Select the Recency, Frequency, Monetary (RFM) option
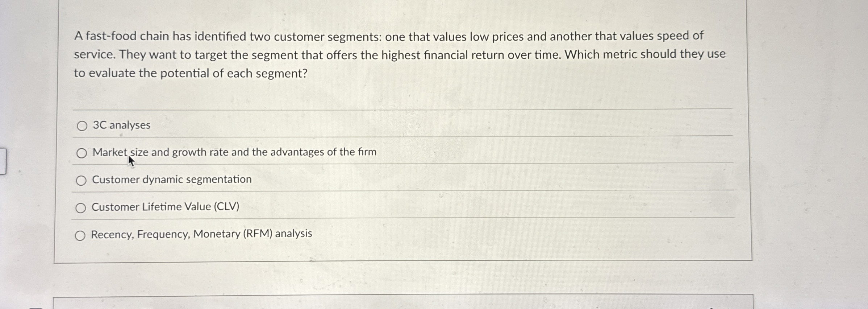This screenshot has width=868, height=309. click(x=82, y=235)
